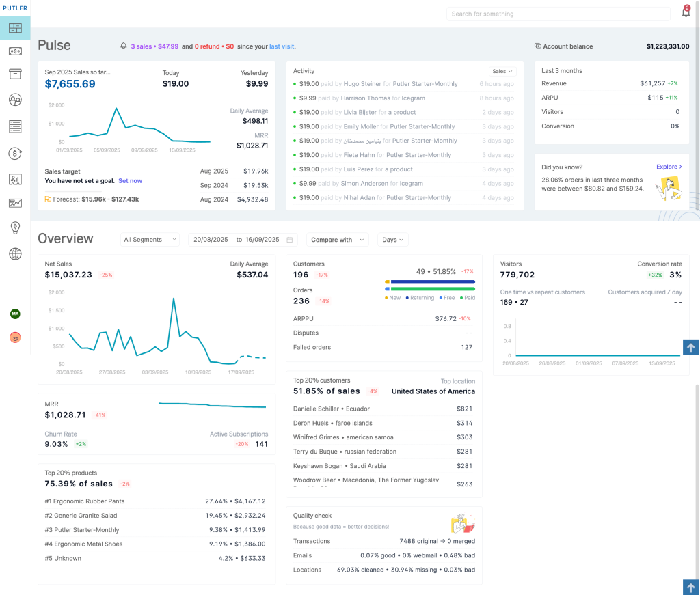Click the green MA avatar in sidebar
This screenshot has width=700, height=595.
click(x=15, y=314)
